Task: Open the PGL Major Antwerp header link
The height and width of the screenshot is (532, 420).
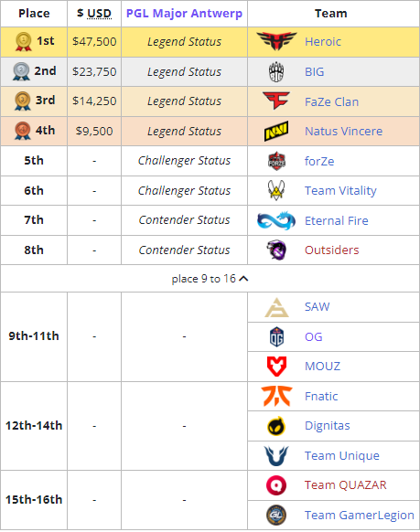Action: point(184,13)
